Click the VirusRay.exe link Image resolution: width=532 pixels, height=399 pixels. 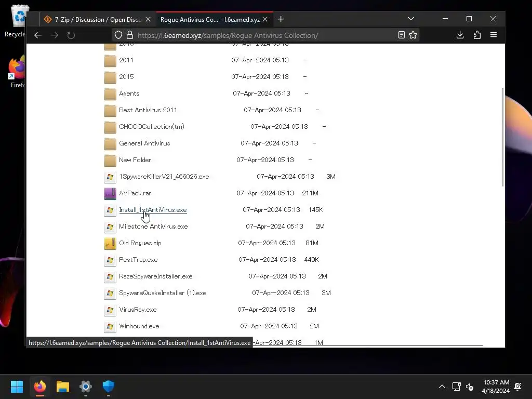pyautogui.click(x=137, y=310)
